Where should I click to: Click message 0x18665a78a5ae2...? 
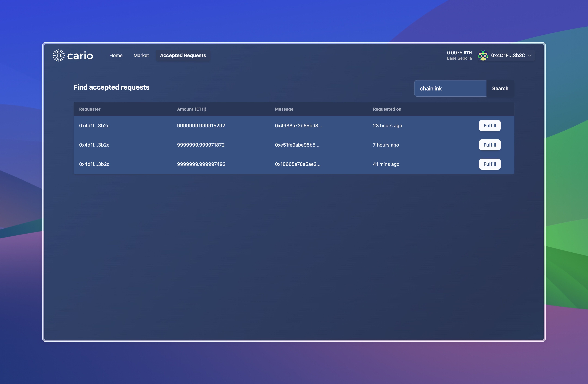click(x=297, y=164)
